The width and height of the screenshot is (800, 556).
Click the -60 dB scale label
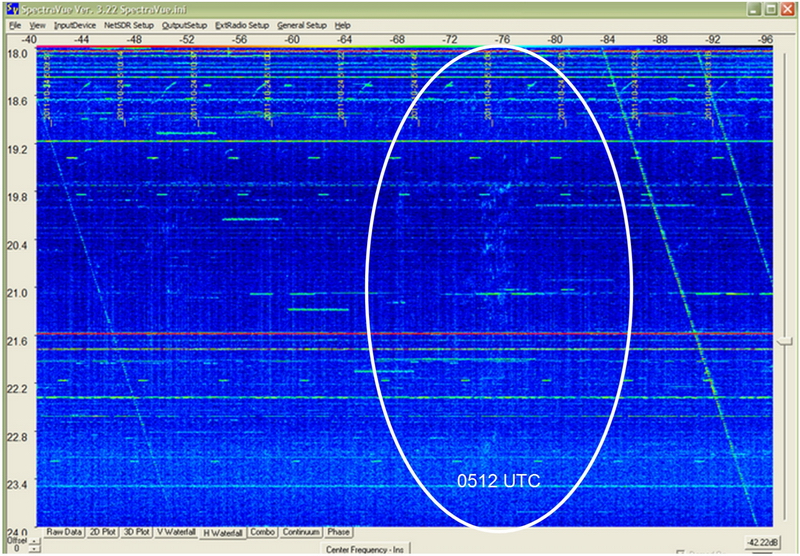292,39
